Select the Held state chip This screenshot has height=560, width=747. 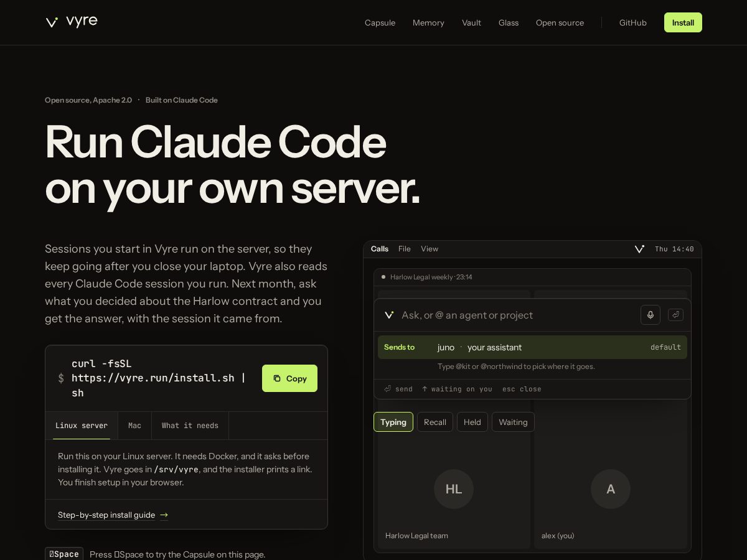pos(472,422)
